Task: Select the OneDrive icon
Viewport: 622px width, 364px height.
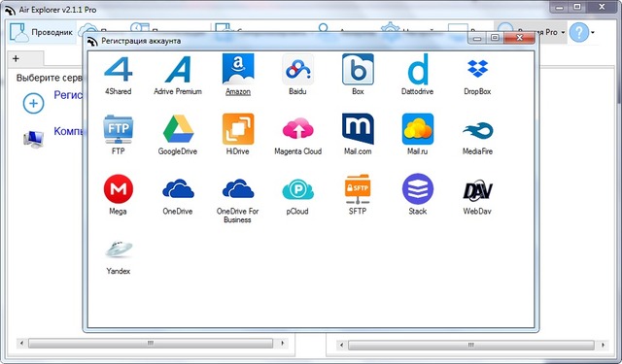Action: click(178, 188)
